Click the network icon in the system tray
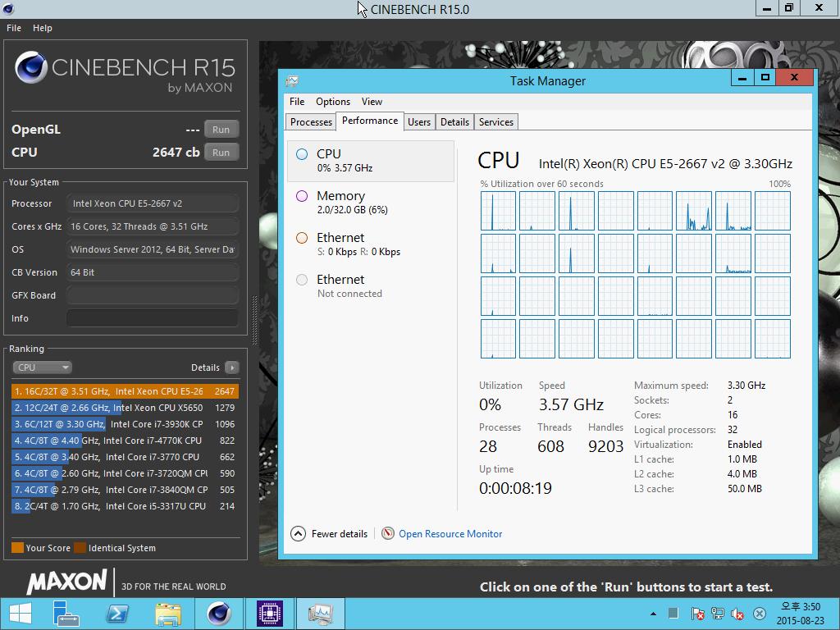Image resolution: width=840 pixels, height=630 pixels. coord(718,614)
